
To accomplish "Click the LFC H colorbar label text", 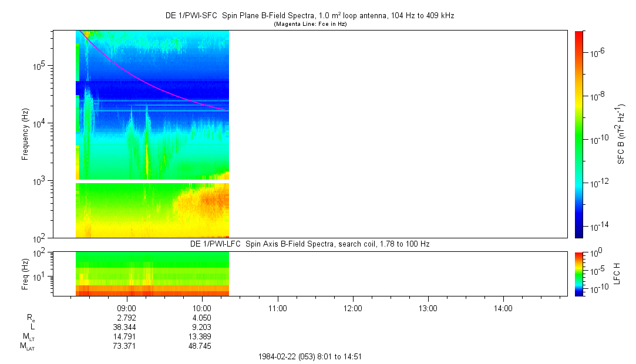I will 617,274.
